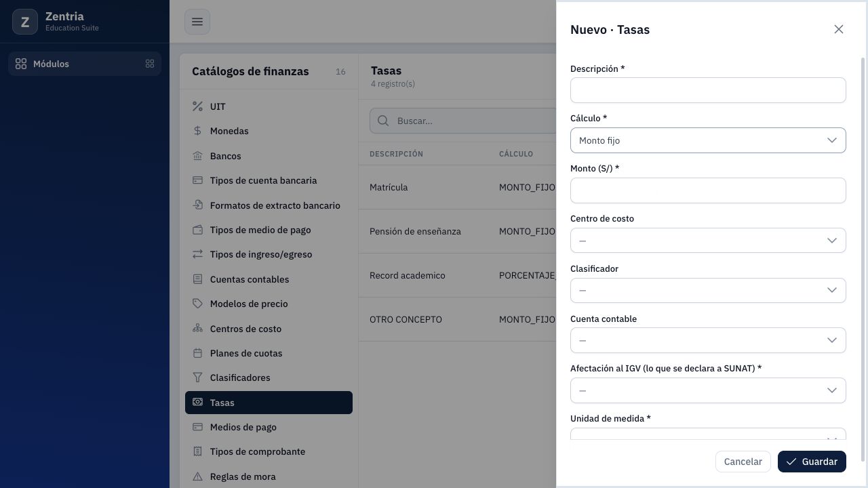
Task: Click the warning triangle icon beside Reglas de mora
Action: (197, 476)
